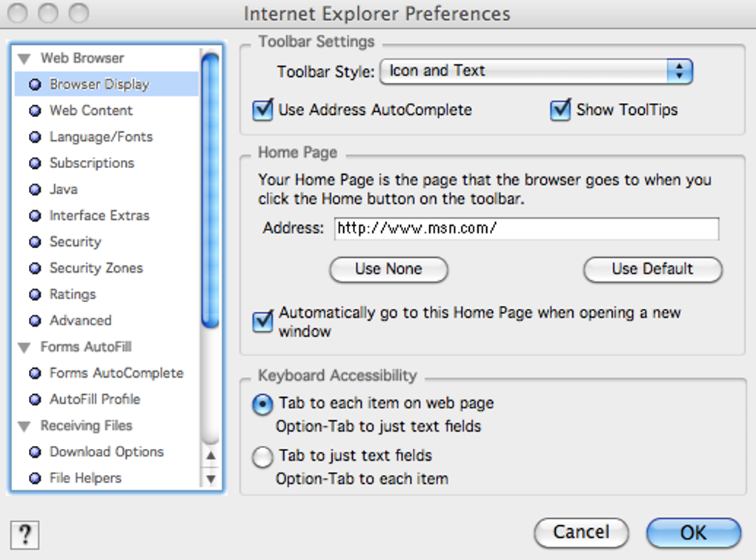This screenshot has width=756, height=560.
Task: Click the bullet icon beside AutoFill Profile
Action: pyautogui.click(x=35, y=399)
